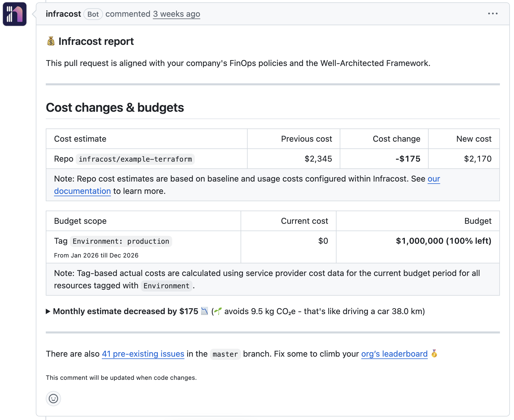The image size is (514, 420).
Task: Open the 41 pre-existing issues link
Action: coord(143,354)
